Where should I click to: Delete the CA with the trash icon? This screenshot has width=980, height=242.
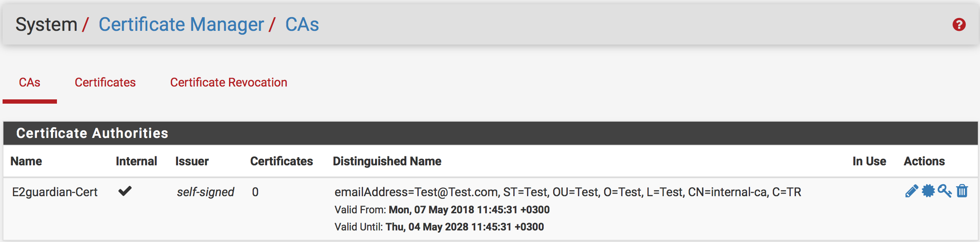pyautogui.click(x=962, y=191)
